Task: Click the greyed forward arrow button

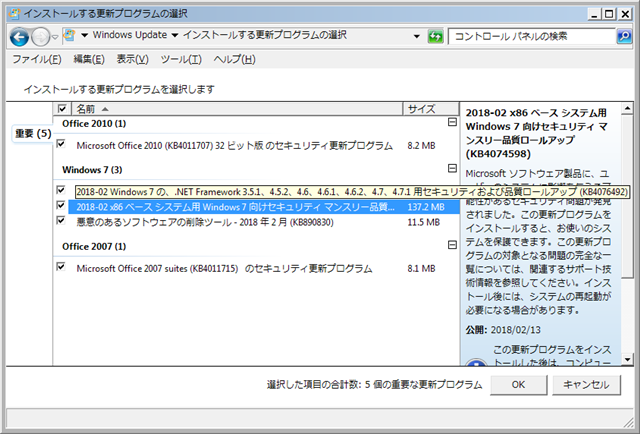Action: (x=40, y=37)
